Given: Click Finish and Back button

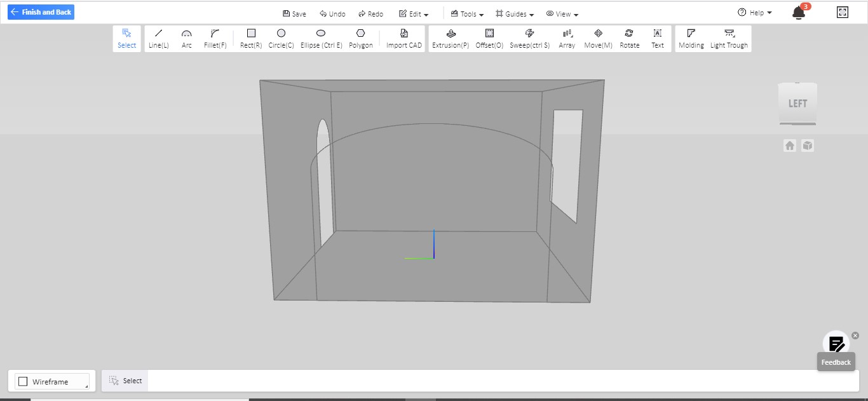Looking at the screenshot, I should pos(41,12).
